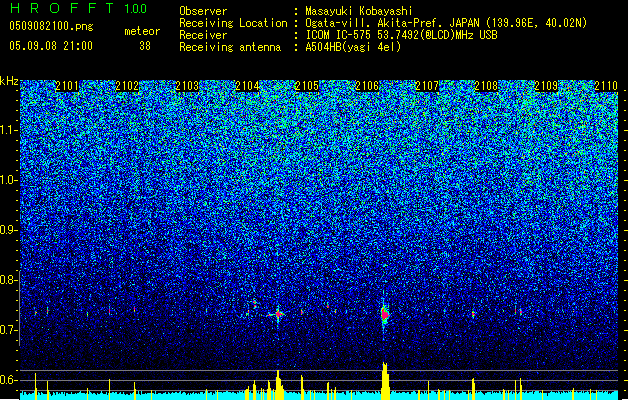Click the 2103 time marker
This screenshot has width=629, height=400.
pyautogui.click(x=187, y=86)
